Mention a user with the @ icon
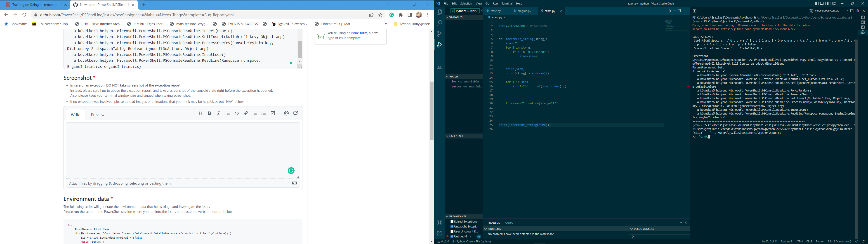The height and width of the screenshot is (244, 868). (286, 114)
